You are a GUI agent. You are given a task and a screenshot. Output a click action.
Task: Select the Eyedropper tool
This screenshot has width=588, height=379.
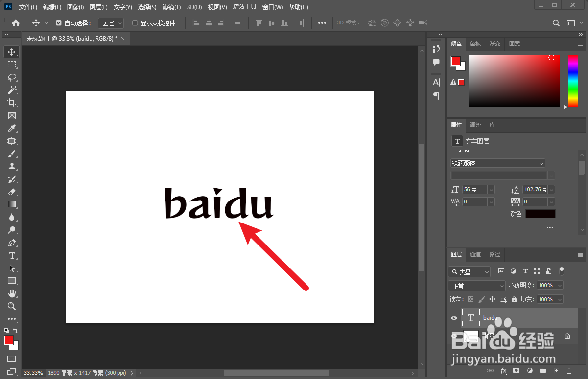[12, 128]
